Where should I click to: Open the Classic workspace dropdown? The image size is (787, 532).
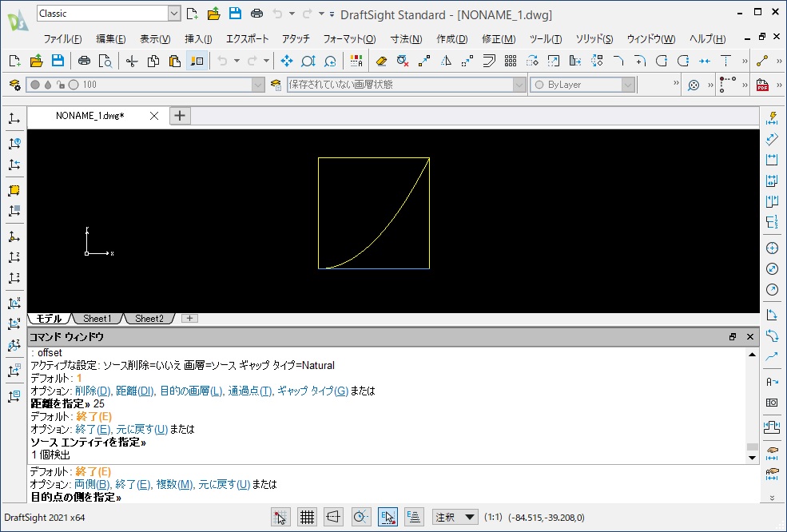173,14
